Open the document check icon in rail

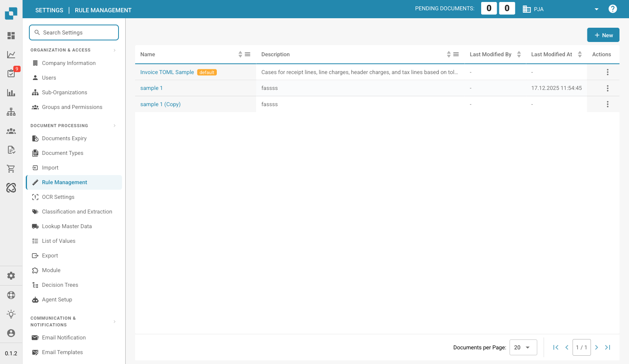11,150
